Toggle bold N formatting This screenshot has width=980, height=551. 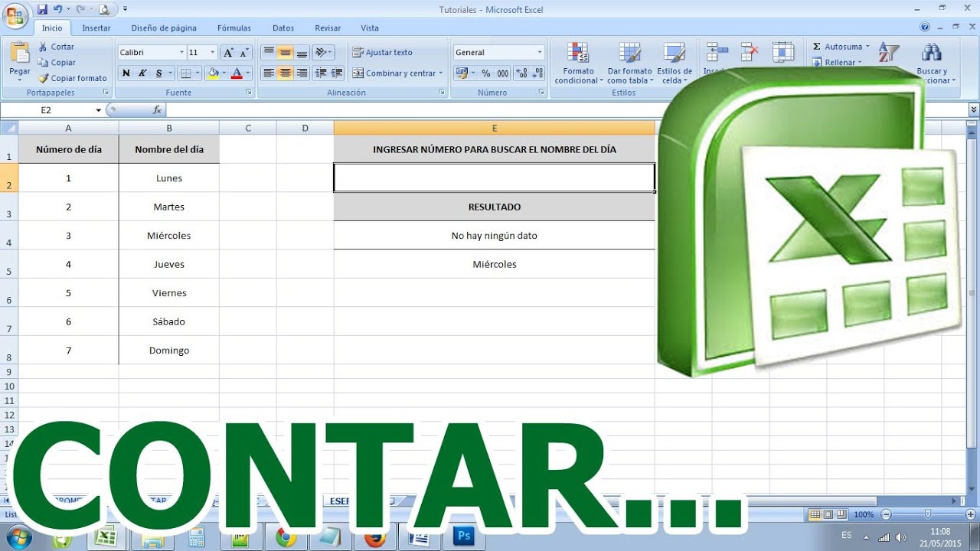126,73
